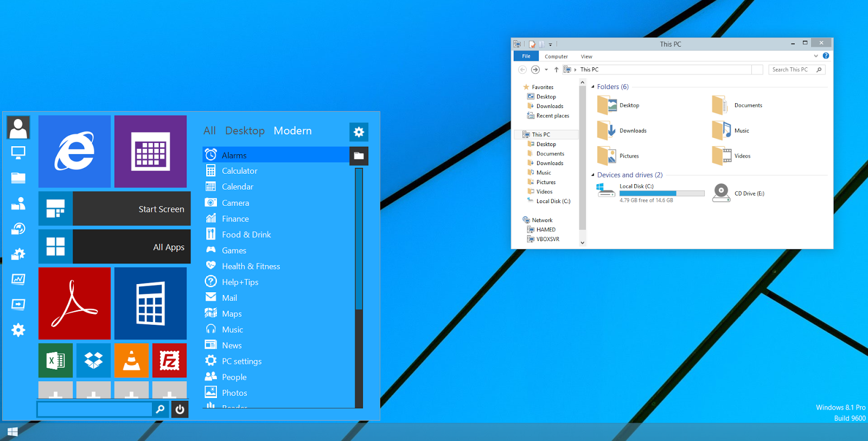Collapse the Folders (6) group
Viewport: 868px width, 441px height.
pos(592,87)
